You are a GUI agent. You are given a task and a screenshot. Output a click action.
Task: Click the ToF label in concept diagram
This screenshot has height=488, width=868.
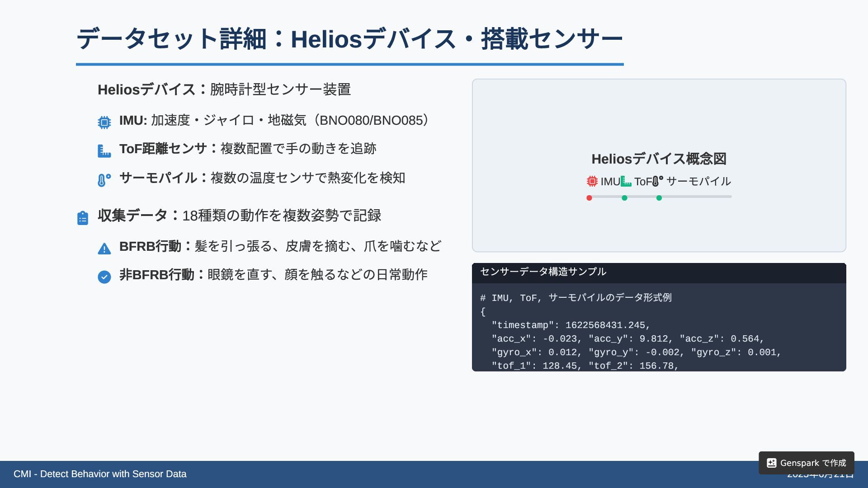[643, 182]
